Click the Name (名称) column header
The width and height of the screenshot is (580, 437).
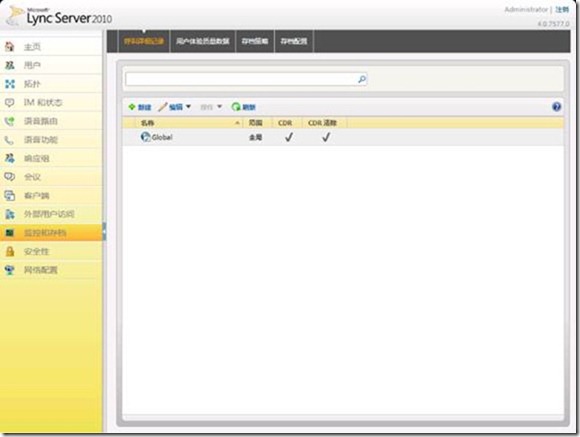pyautogui.click(x=148, y=123)
